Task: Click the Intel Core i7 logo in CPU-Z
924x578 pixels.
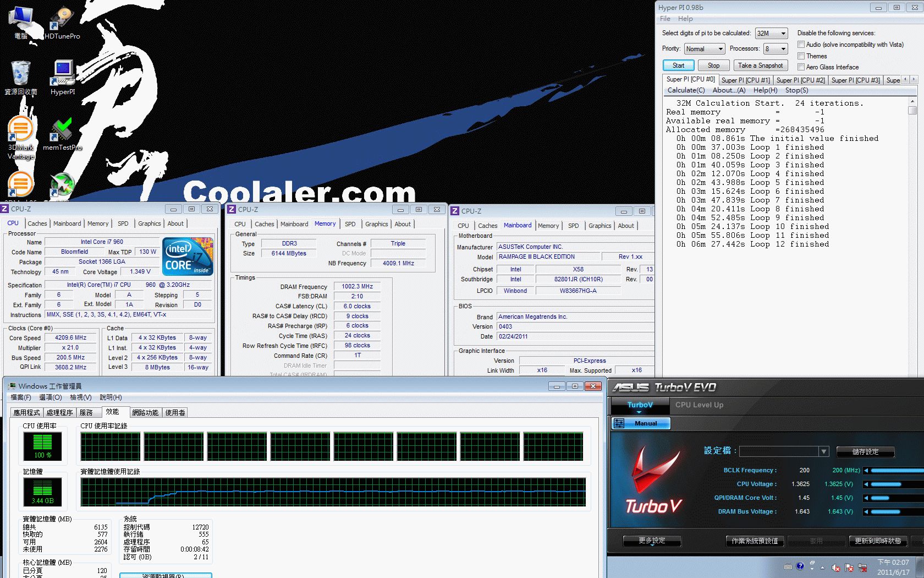Action: coord(188,257)
